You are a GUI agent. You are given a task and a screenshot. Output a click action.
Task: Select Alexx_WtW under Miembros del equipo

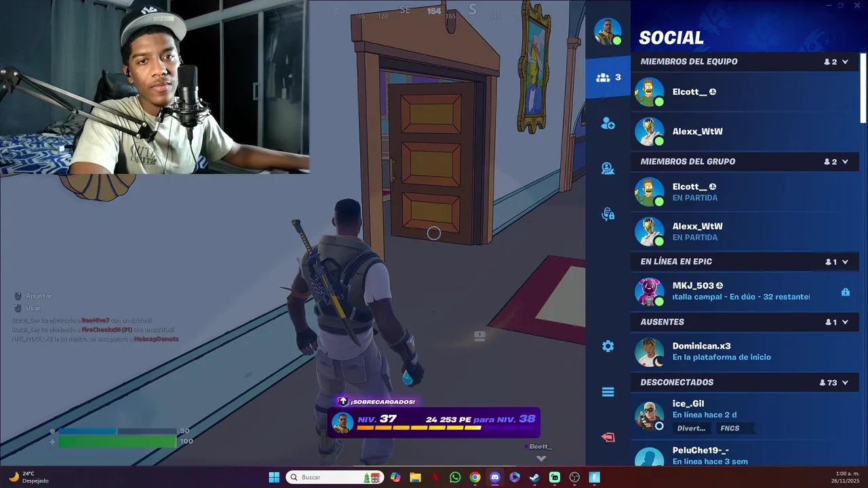[x=745, y=131]
